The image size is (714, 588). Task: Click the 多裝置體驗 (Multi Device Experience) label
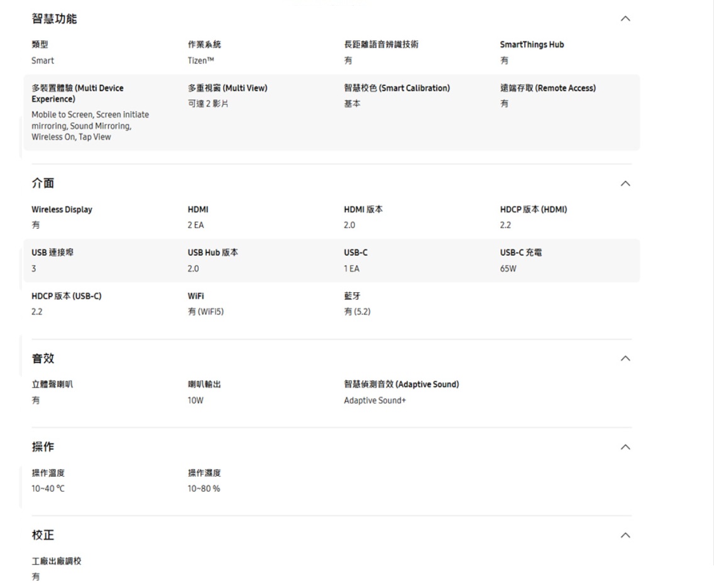[x=77, y=94]
